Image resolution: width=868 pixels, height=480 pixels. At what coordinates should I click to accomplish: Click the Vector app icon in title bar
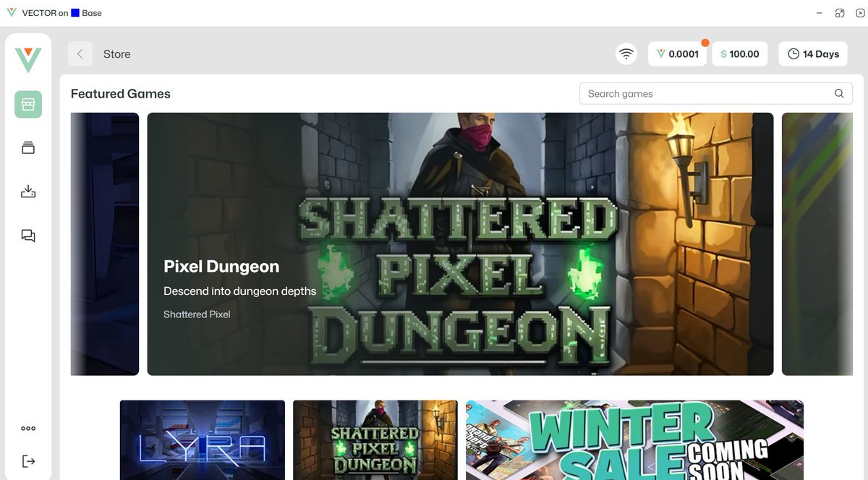click(x=12, y=13)
